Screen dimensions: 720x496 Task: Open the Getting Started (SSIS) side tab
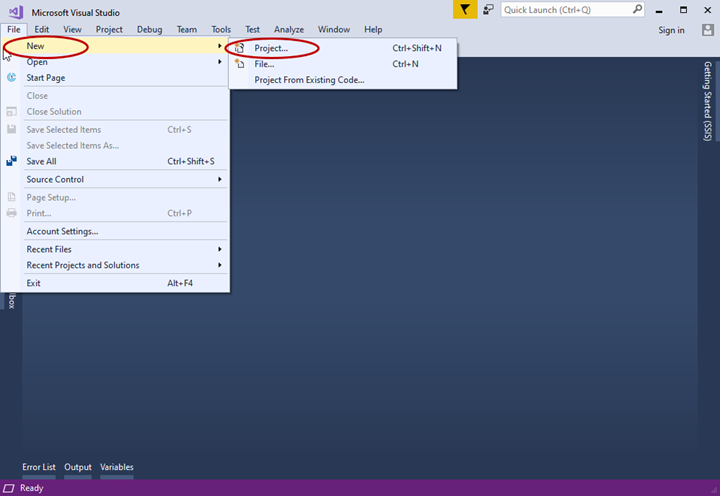pyautogui.click(x=708, y=101)
